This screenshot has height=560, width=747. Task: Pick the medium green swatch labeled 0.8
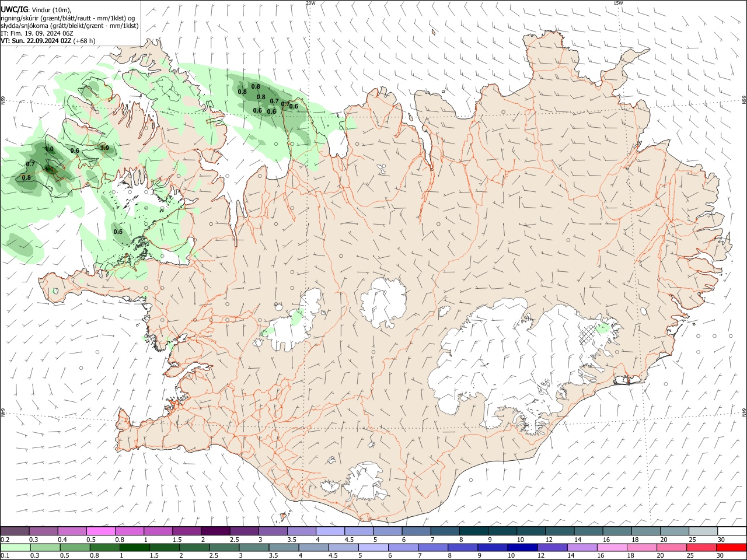104,547
